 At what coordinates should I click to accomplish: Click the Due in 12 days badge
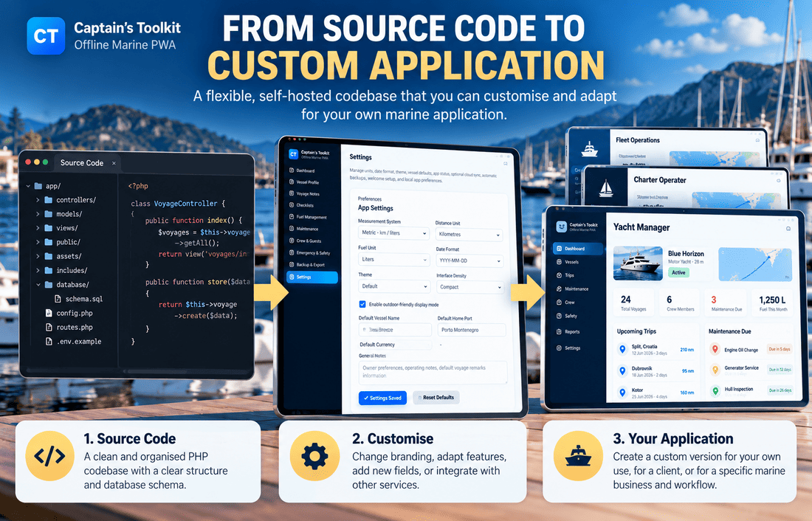780,369
